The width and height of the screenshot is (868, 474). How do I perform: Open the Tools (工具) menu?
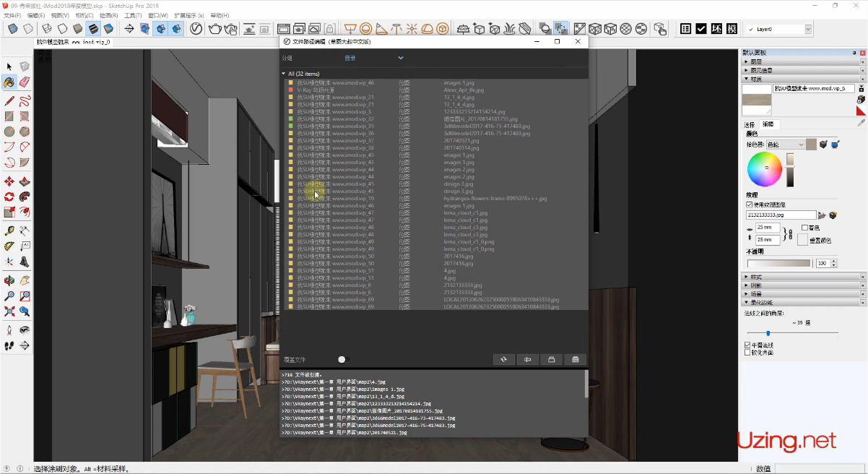point(132,15)
